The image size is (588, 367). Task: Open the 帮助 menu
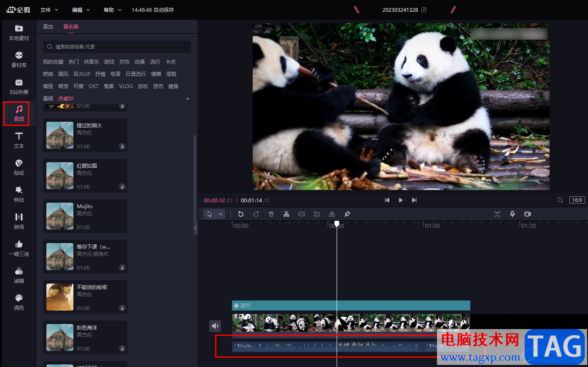coord(113,10)
